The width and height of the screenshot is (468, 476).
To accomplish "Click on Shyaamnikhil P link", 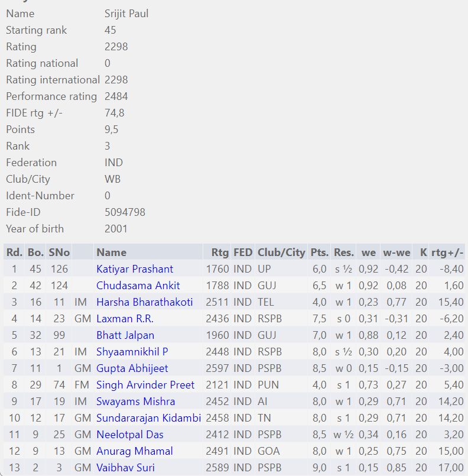I will click(x=132, y=352).
